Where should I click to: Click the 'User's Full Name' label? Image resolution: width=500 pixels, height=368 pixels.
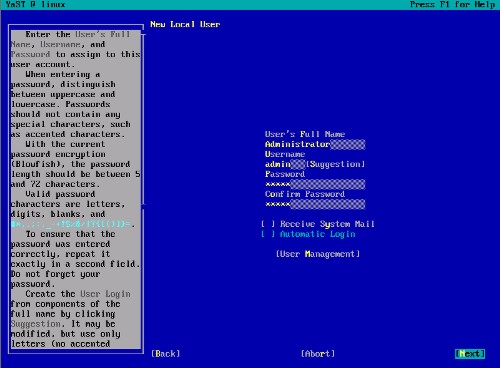pos(305,134)
